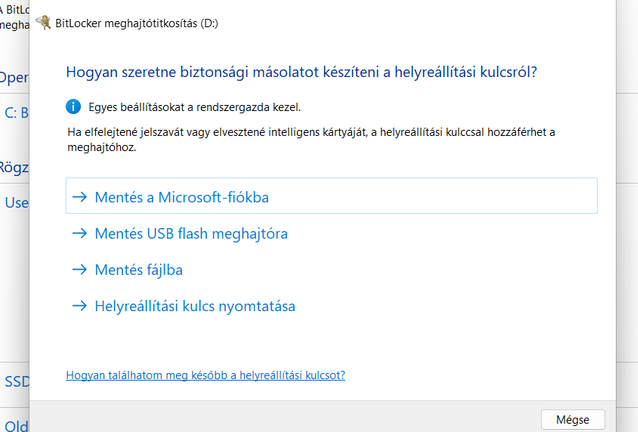Click the arrow beside Mentés USB flash meghajtóra
This screenshot has height=432, width=638.
click(79, 233)
